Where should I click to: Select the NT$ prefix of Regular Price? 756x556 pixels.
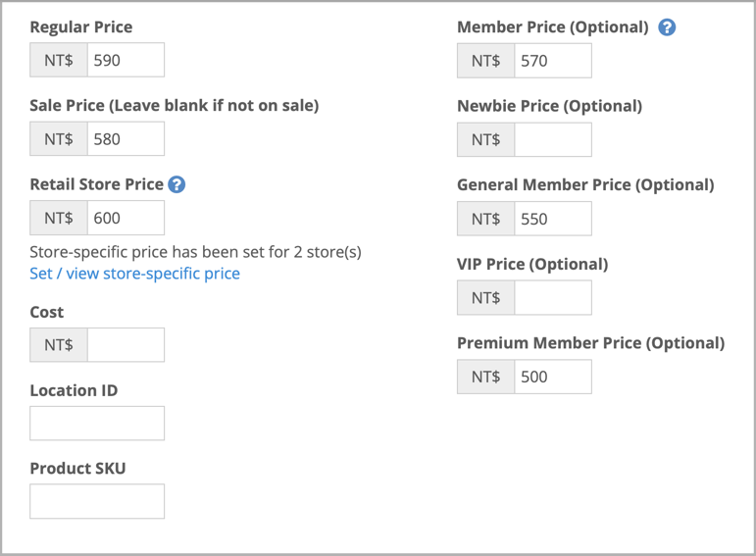[x=59, y=60]
